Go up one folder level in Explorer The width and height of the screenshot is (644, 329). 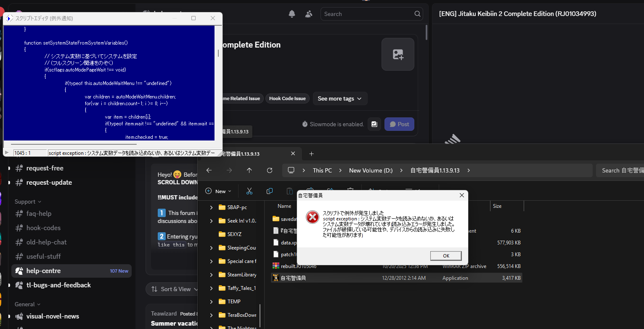(x=249, y=170)
